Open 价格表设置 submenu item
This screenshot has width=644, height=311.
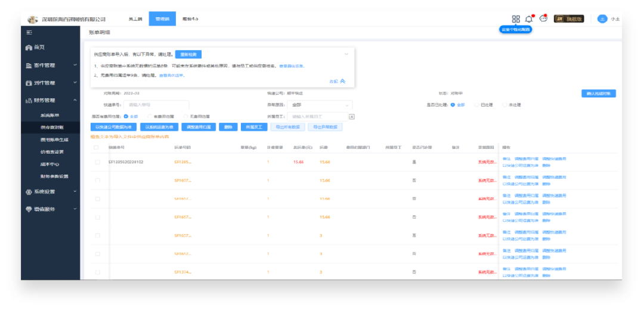pos(52,152)
